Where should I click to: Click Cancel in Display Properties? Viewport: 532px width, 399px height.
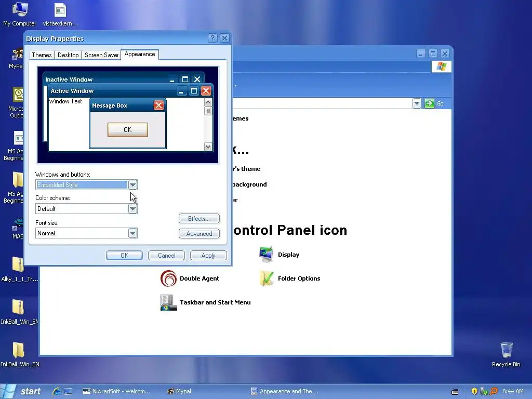tap(166, 256)
